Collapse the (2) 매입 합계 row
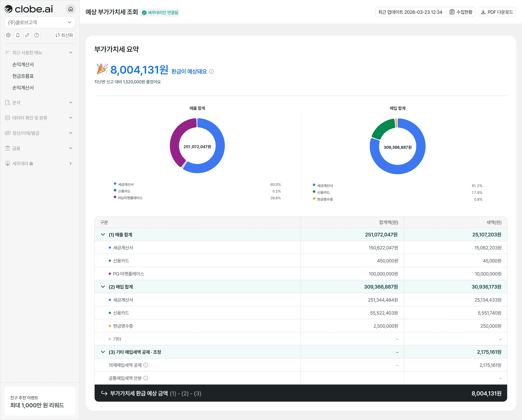 pyautogui.click(x=103, y=287)
